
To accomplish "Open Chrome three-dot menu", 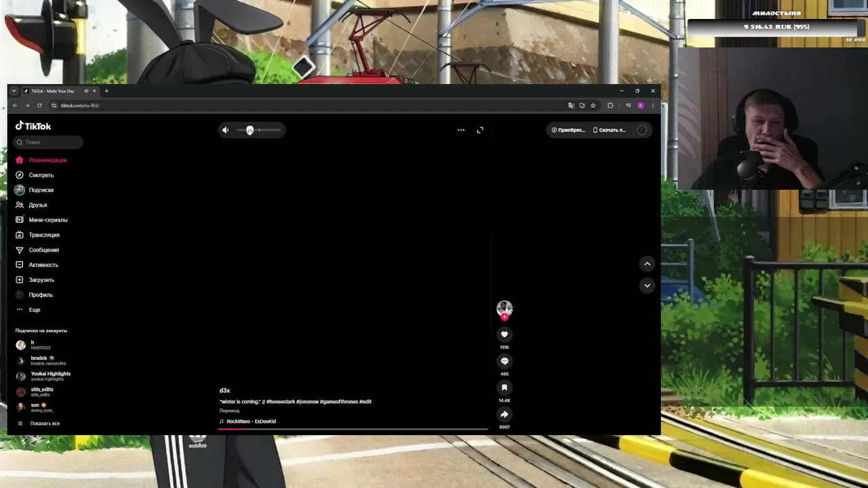I will tap(653, 106).
